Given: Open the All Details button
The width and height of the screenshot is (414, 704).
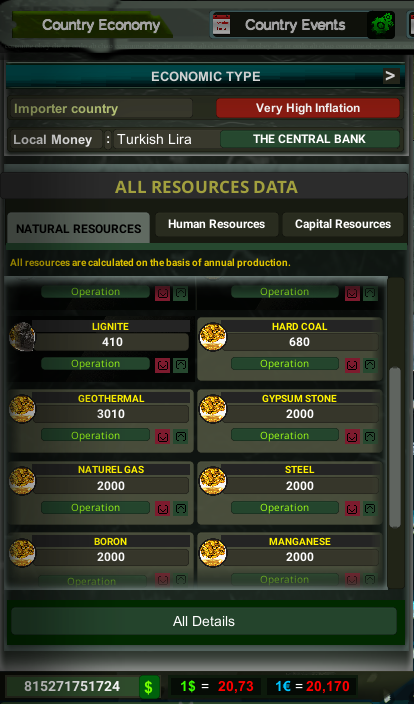Looking at the screenshot, I should (x=204, y=621).
